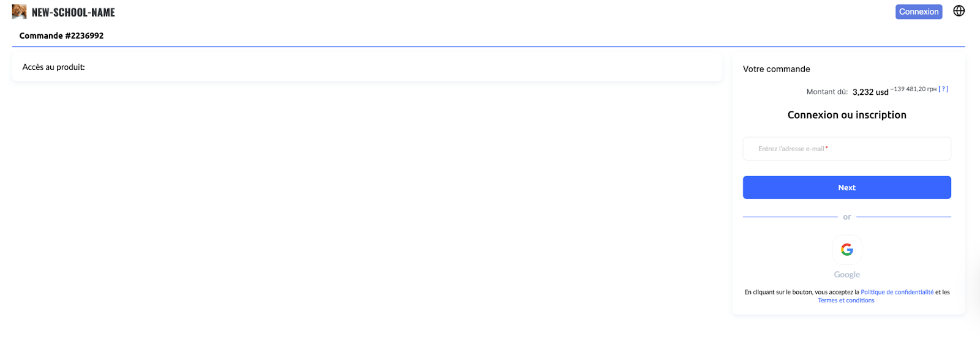Click the Accès au produit label
Viewport: 980px width, 358px height.
(54, 67)
